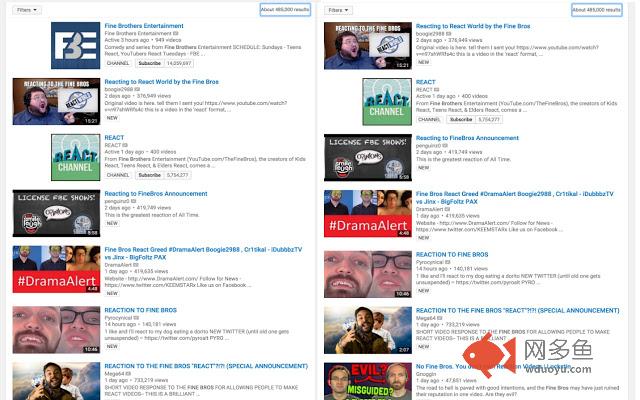Open Reacting to FineBros Announcement title, left pane
The image size is (640, 400).
click(156, 193)
